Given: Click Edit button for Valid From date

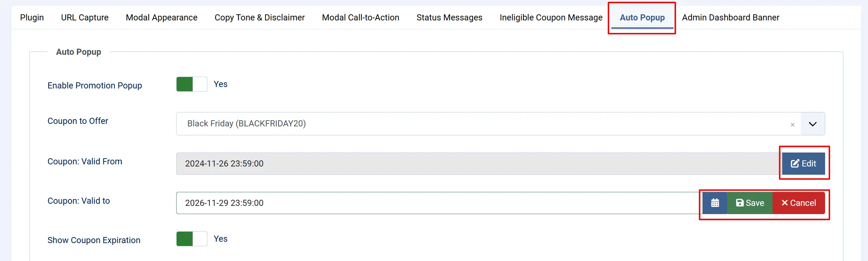Looking at the screenshot, I should point(803,164).
